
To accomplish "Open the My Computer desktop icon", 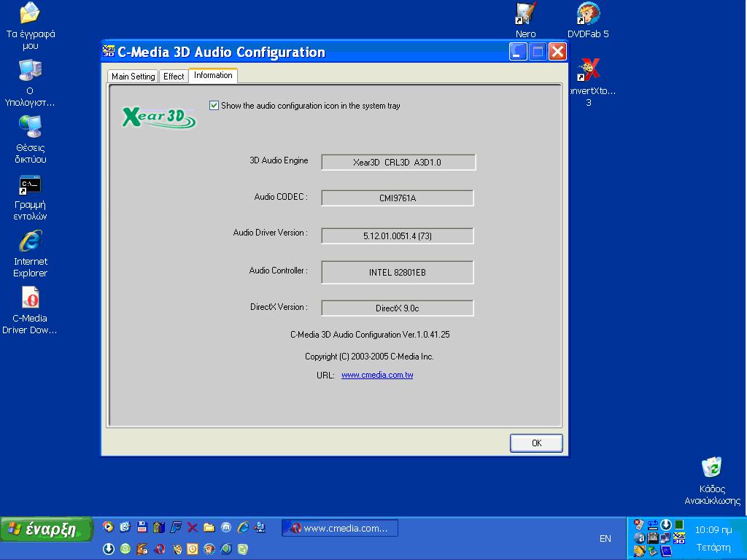I will [30, 83].
